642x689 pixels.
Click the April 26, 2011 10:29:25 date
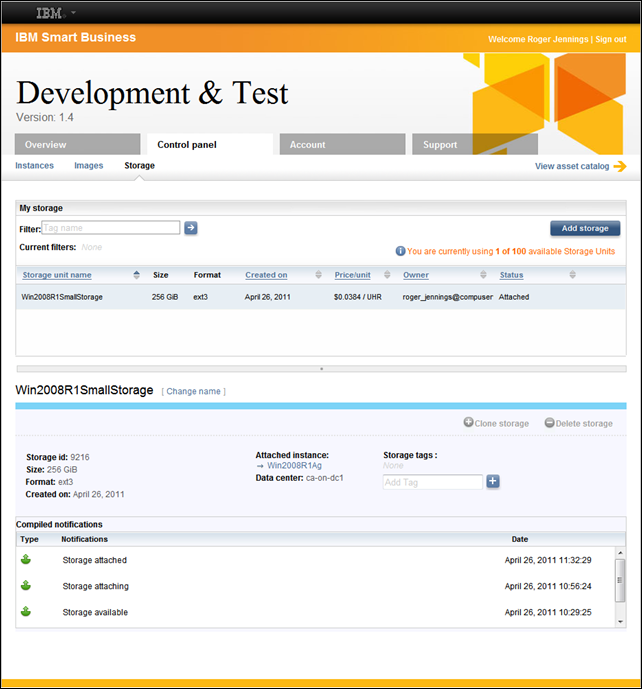pos(548,612)
